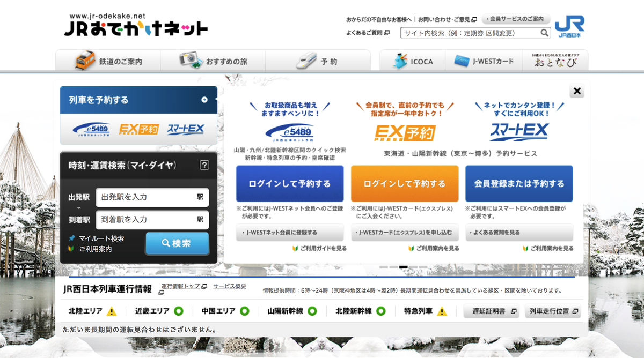Screen dimensions: 644x358
Task: Open the おすすめの旅 navigation tab
Action: (x=213, y=61)
